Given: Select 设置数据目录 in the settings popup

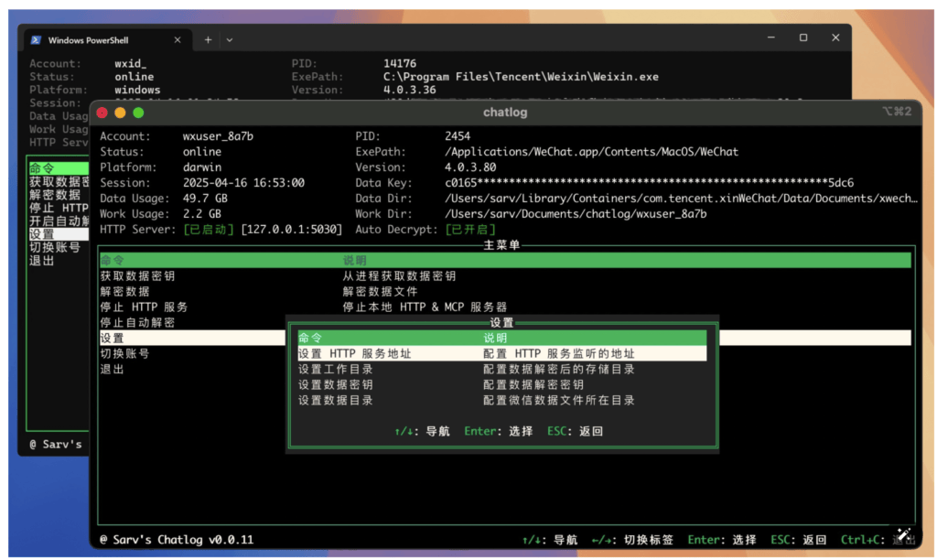Looking at the screenshot, I should coord(335,401).
